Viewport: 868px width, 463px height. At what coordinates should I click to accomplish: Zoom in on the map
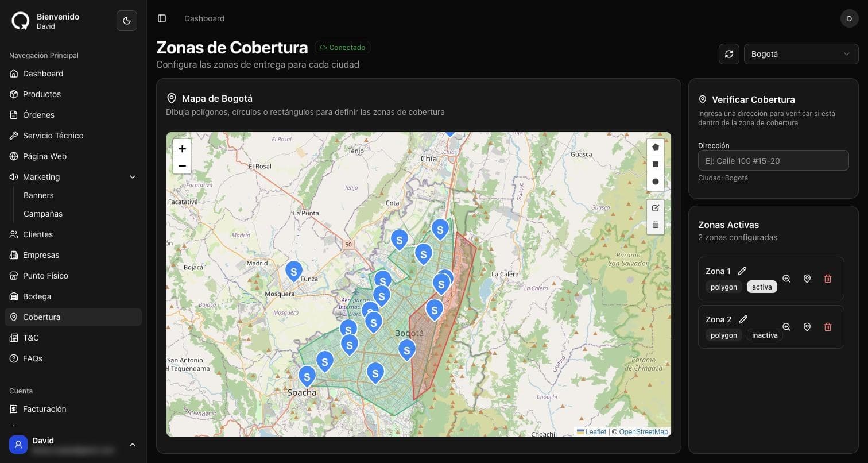182,149
